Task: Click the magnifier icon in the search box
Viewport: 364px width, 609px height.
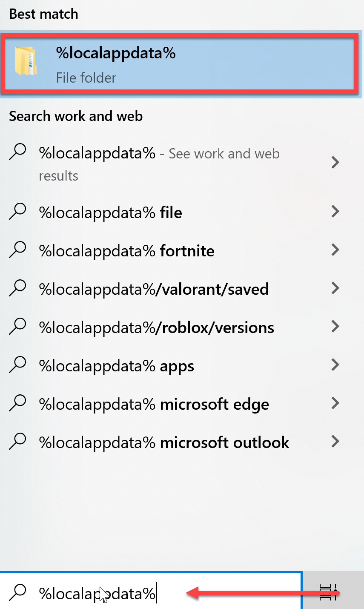Action: click(18, 592)
